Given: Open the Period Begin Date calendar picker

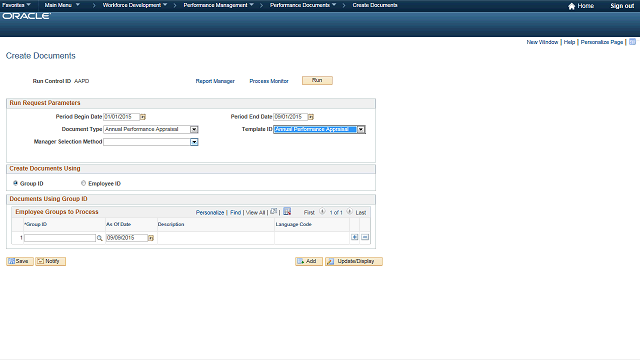Looking at the screenshot, I should pyautogui.click(x=143, y=117).
